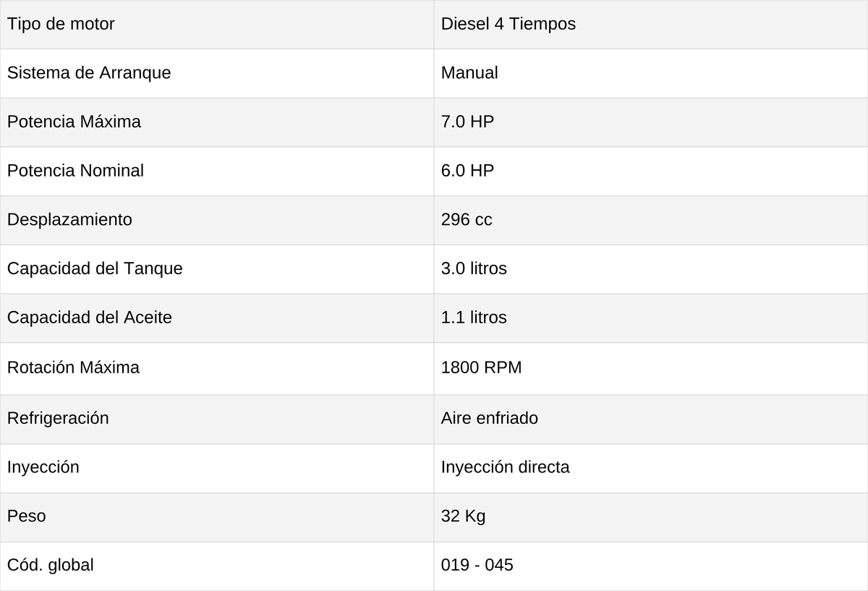
Task: Click the 'Desplazamiento' row label
Action: [69, 220]
